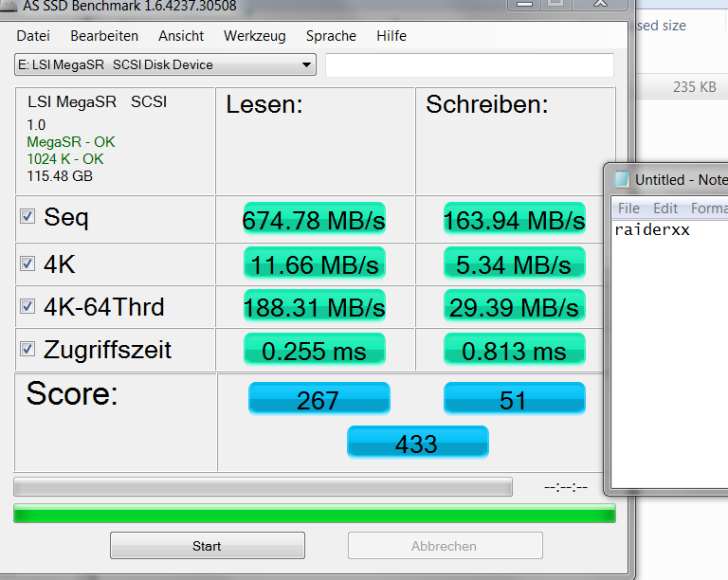Viewport: 728px width, 580px height.
Task: Click the MegaSR - OK driver status
Action: [x=71, y=142]
